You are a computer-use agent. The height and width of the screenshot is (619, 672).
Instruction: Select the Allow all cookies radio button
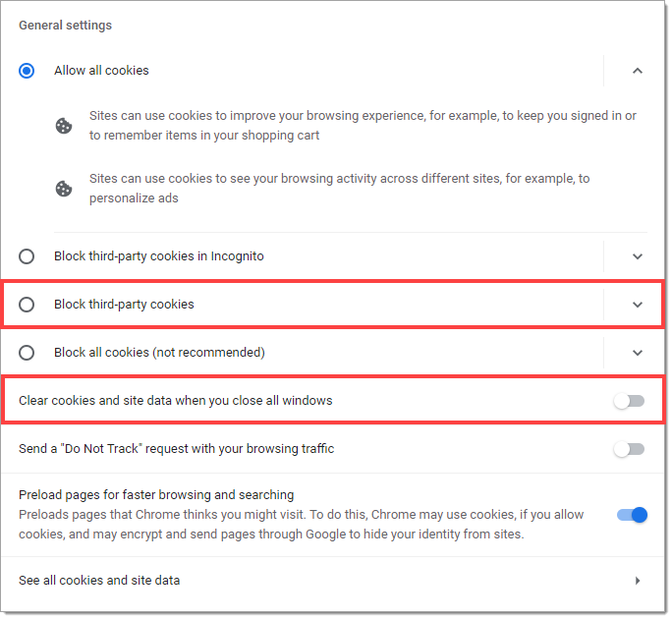[27, 71]
